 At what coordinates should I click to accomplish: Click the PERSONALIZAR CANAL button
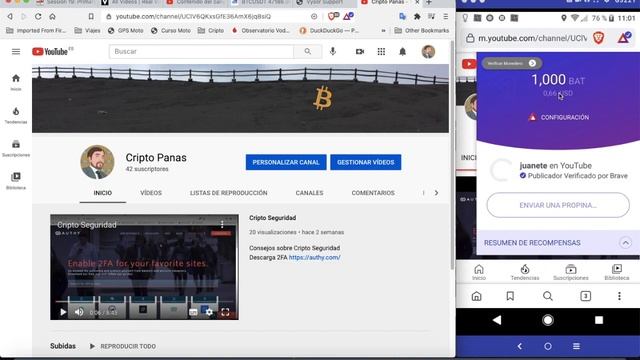pyautogui.click(x=286, y=162)
